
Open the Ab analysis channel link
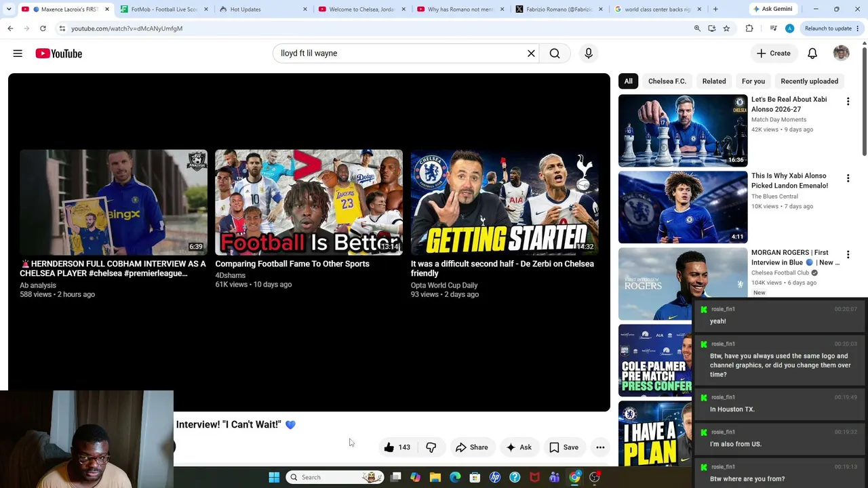[38, 285]
